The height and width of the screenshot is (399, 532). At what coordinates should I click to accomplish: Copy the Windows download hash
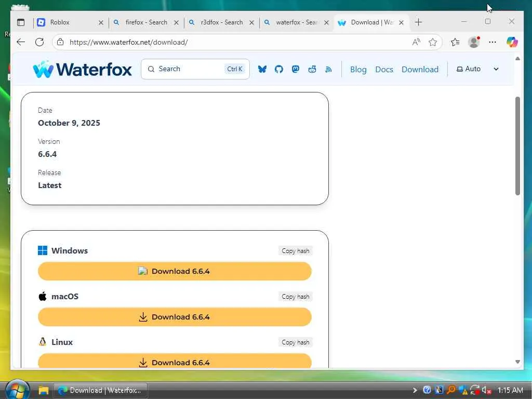(296, 251)
